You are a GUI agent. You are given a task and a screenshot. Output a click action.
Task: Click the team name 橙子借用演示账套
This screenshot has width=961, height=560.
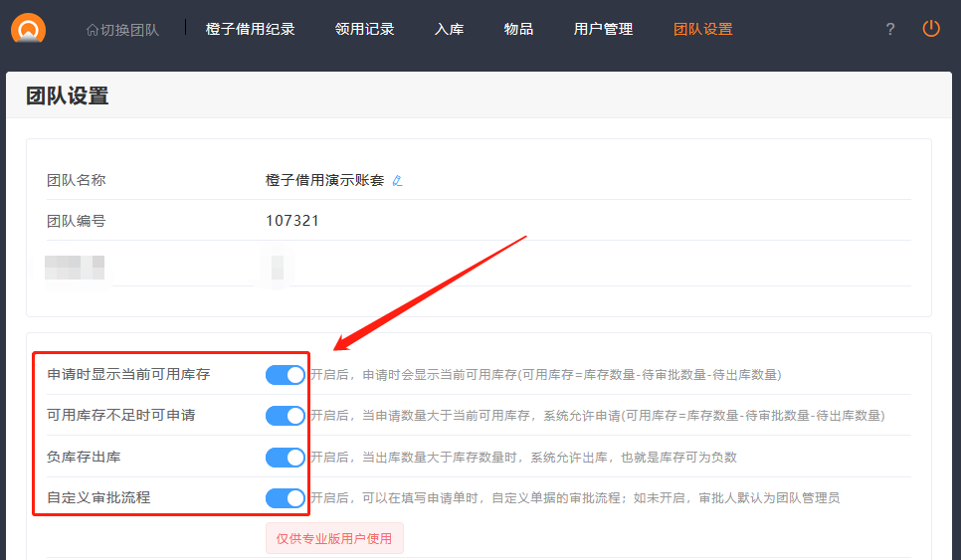click(x=324, y=181)
